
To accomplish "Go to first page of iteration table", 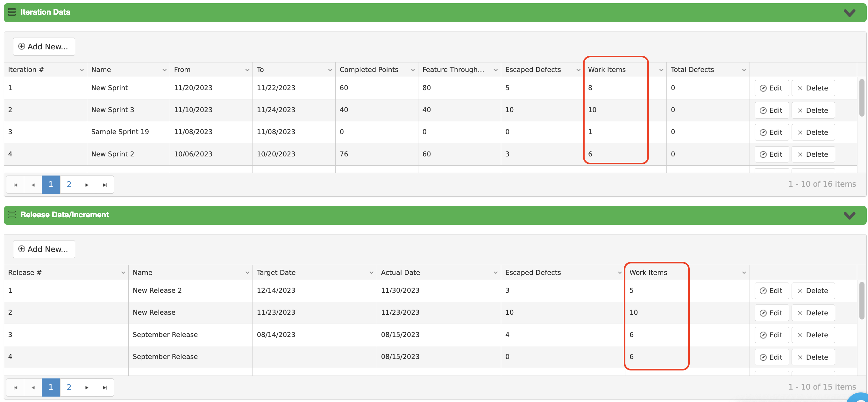I will pyautogui.click(x=15, y=185).
